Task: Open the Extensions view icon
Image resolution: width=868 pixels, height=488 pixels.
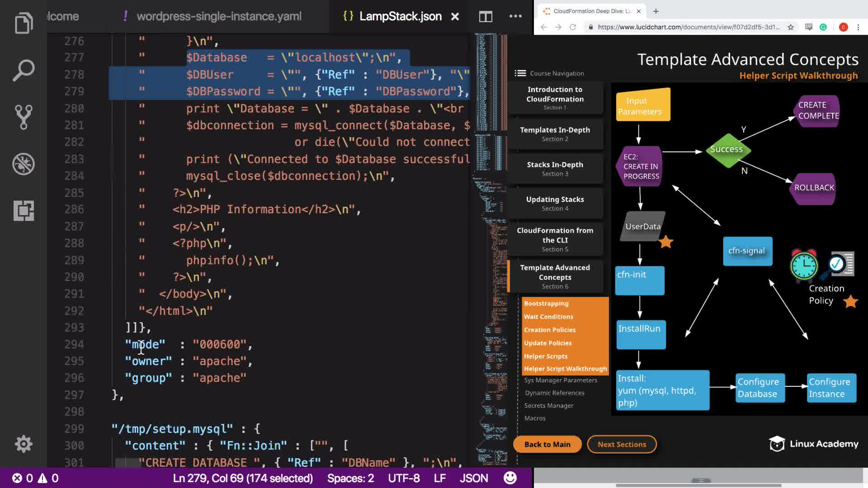Action: pos(24,211)
